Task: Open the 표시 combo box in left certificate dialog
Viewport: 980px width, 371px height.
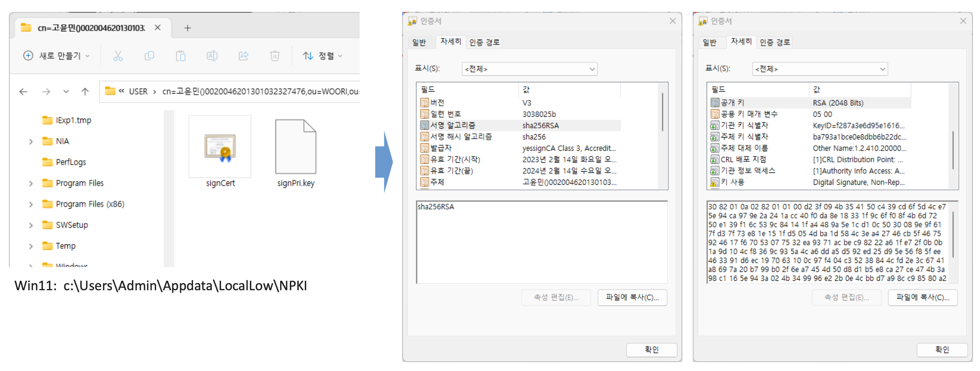Action: (529, 69)
